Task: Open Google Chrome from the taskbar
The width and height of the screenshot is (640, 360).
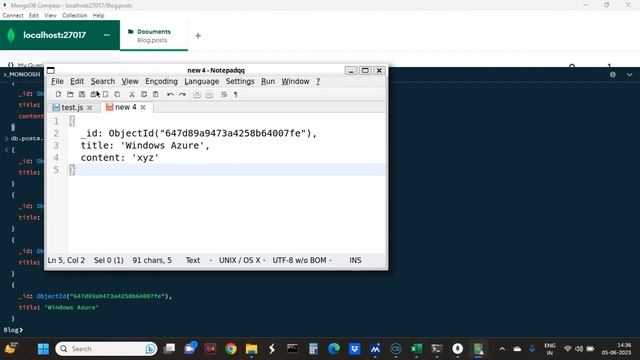Action: (231, 349)
